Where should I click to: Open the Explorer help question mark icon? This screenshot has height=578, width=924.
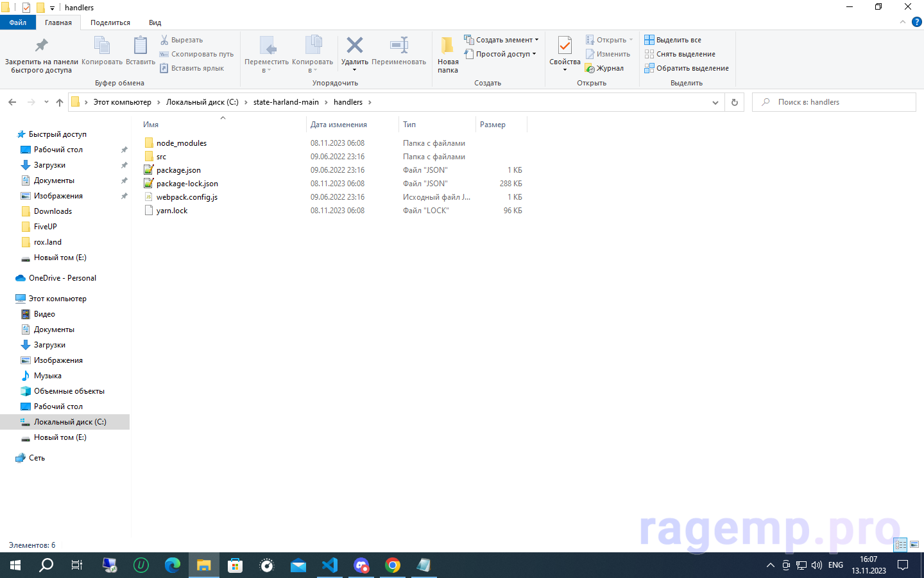[x=916, y=22]
